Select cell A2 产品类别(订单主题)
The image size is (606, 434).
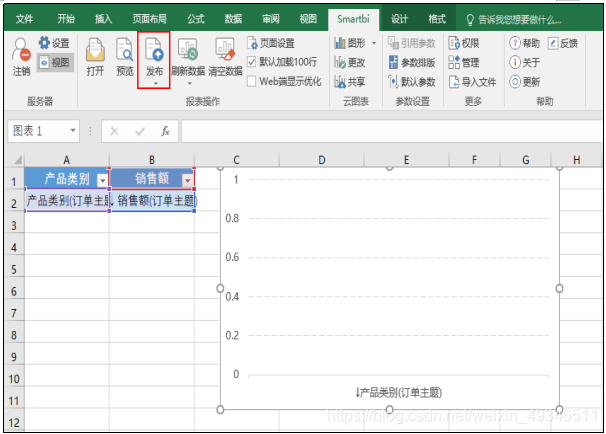tap(67, 200)
